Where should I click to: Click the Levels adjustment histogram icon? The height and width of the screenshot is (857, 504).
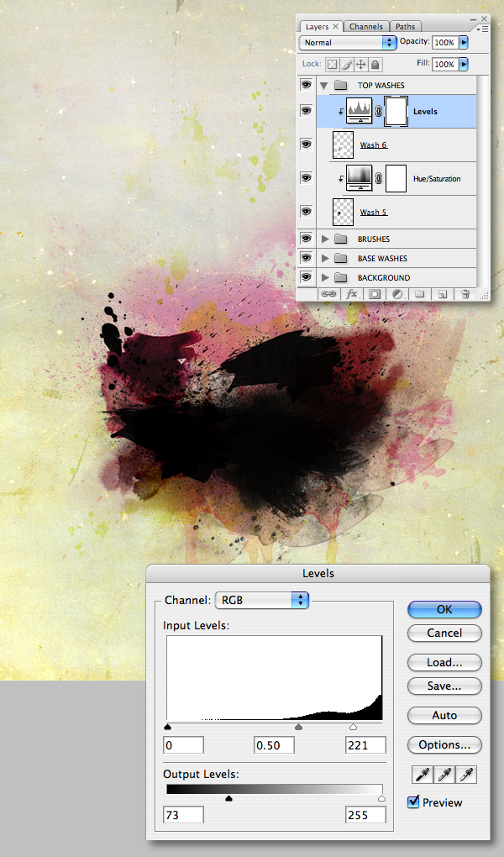tap(360, 112)
